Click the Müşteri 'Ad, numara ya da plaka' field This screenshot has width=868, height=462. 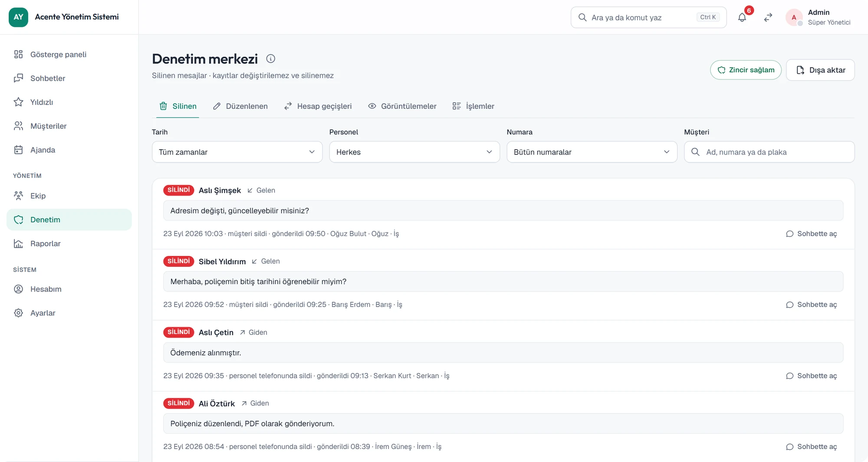[x=769, y=152]
